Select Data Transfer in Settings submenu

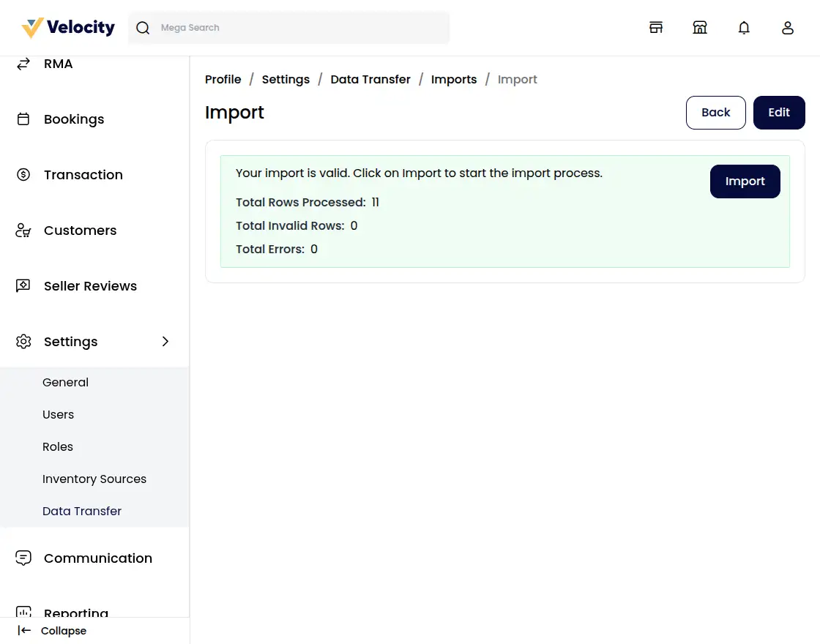82,512
